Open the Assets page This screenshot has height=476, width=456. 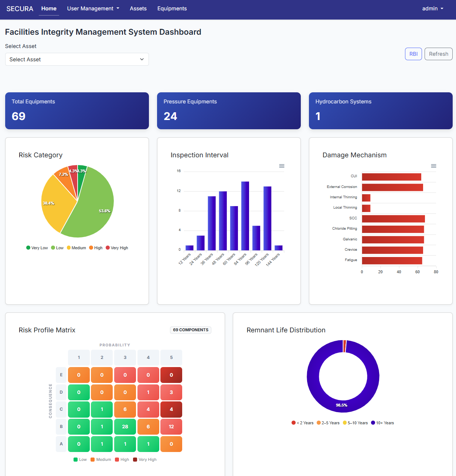click(x=138, y=8)
